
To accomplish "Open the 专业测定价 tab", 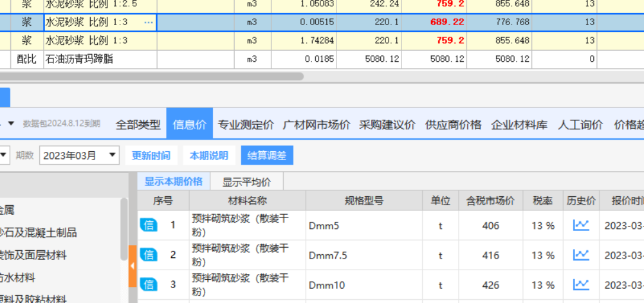I will 246,124.
